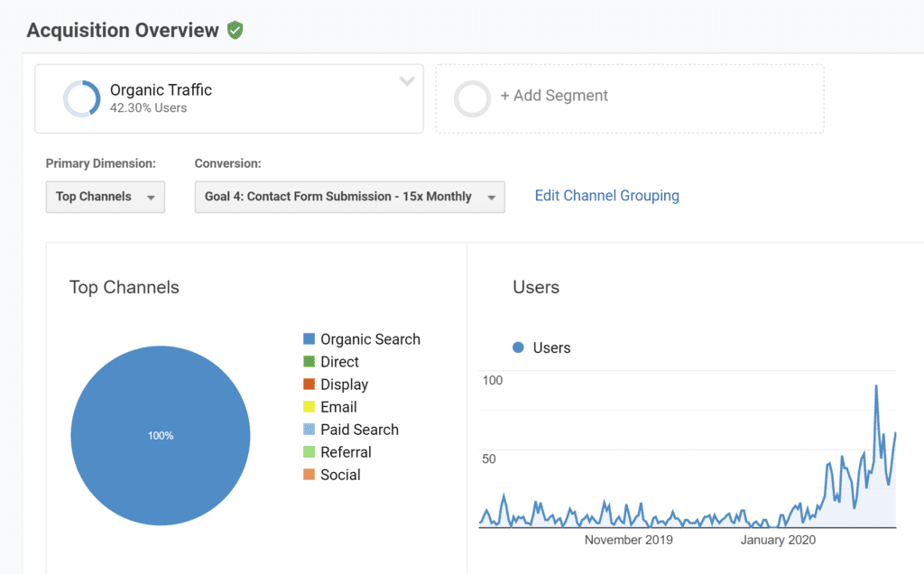Click the Primary Dimension label
Image resolution: width=924 pixels, height=574 pixels.
101,164
